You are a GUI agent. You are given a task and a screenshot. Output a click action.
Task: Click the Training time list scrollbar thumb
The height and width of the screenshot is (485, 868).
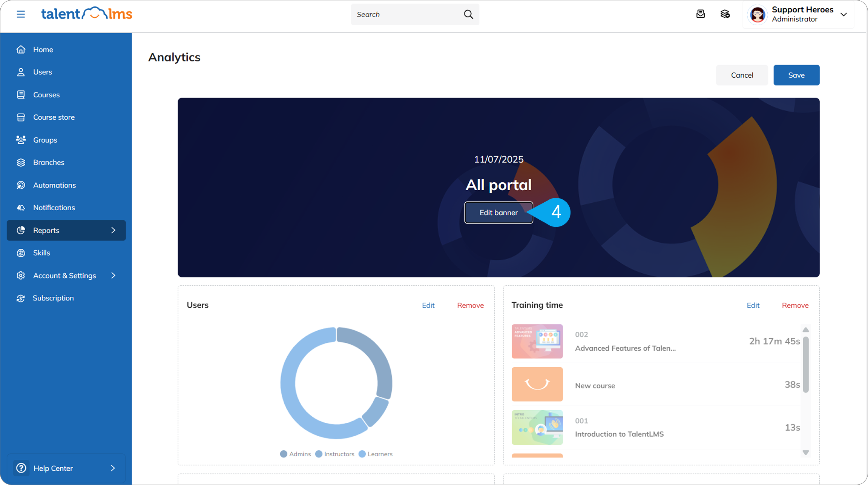(806, 365)
